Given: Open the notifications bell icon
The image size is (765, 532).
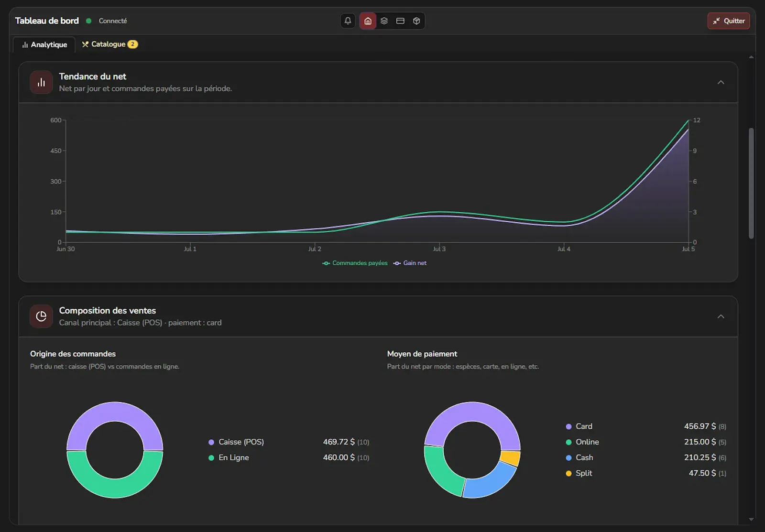Looking at the screenshot, I should click(x=348, y=21).
